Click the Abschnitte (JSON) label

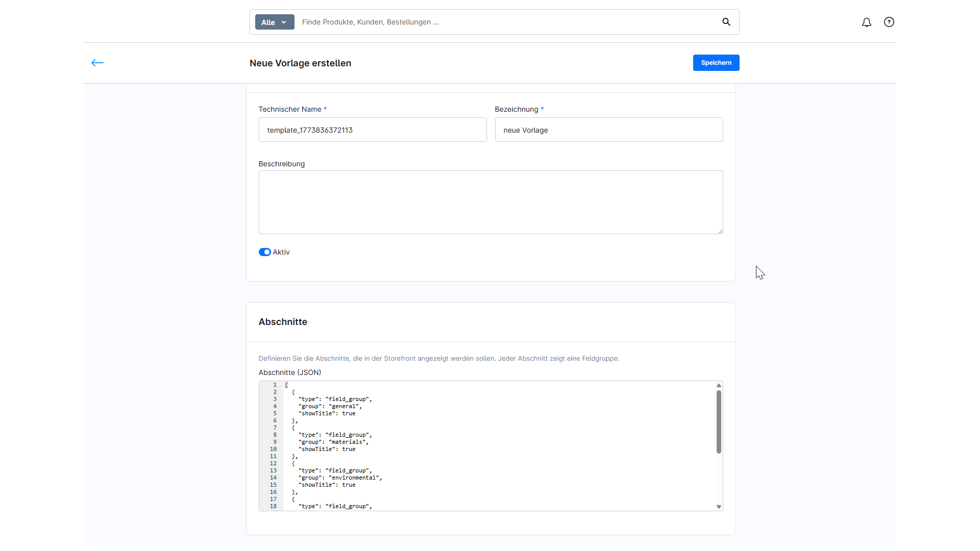pyautogui.click(x=290, y=372)
